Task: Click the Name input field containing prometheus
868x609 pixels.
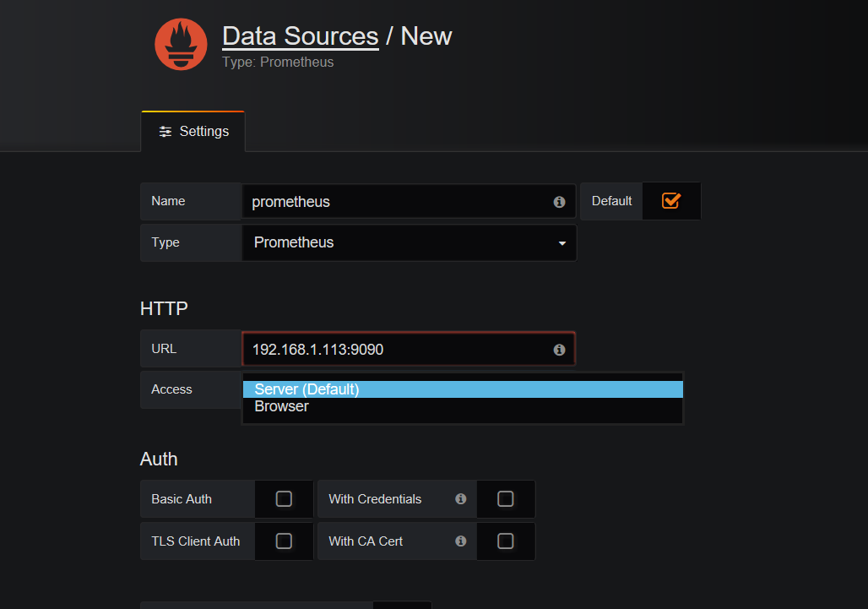Action: pos(409,202)
